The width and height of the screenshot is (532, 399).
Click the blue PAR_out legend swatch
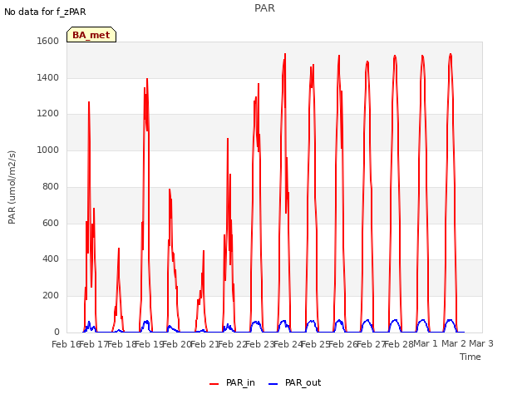[273, 384]
